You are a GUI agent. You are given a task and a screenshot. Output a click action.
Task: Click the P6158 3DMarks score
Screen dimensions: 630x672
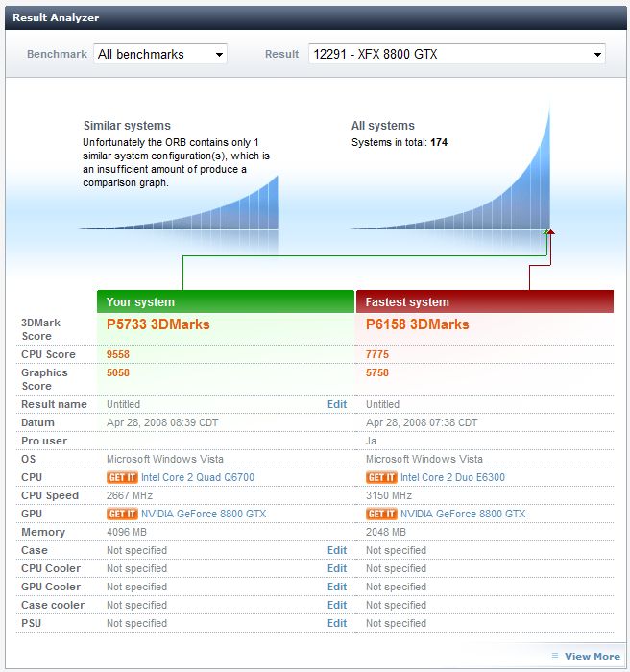(x=418, y=324)
